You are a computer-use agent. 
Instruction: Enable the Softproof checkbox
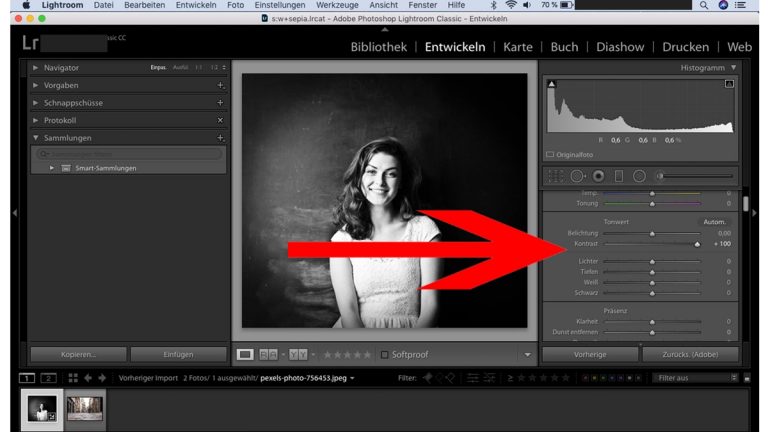(x=385, y=354)
